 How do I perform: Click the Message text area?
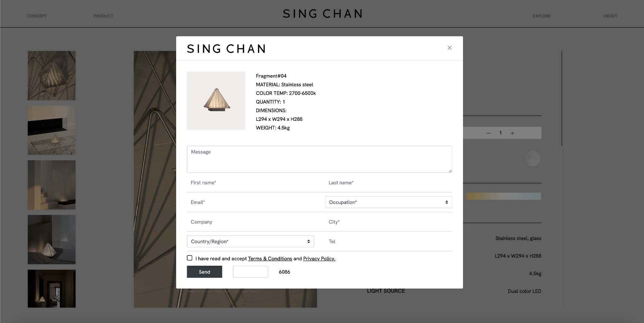(x=319, y=159)
